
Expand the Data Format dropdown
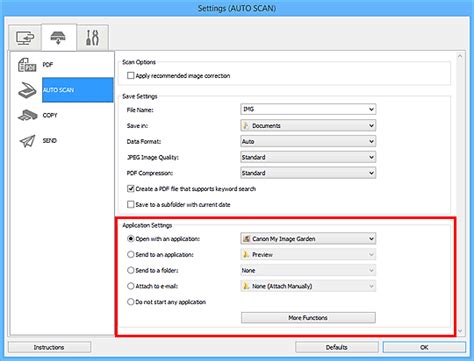pyautogui.click(x=308, y=141)
